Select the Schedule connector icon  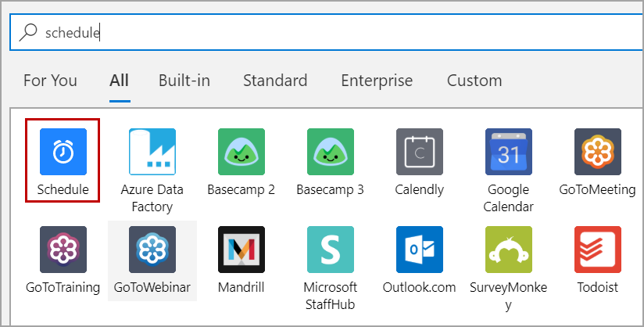(x=63, y=153)
